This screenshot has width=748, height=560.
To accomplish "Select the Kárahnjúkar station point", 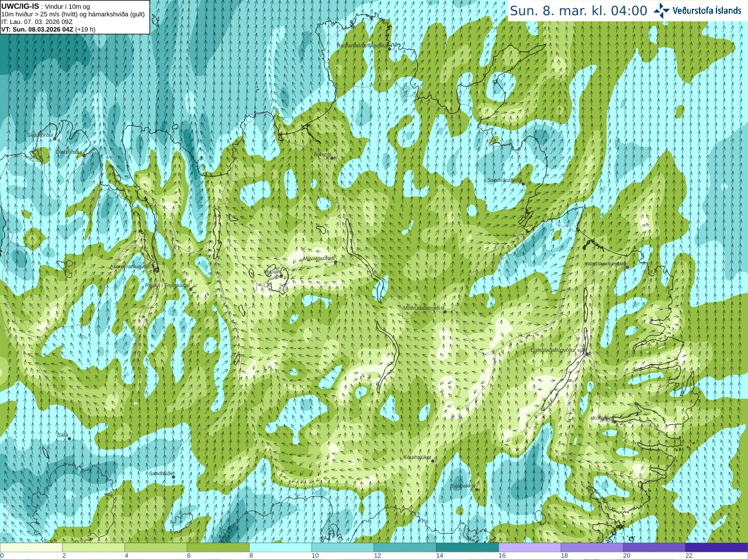I will point(433,461).
